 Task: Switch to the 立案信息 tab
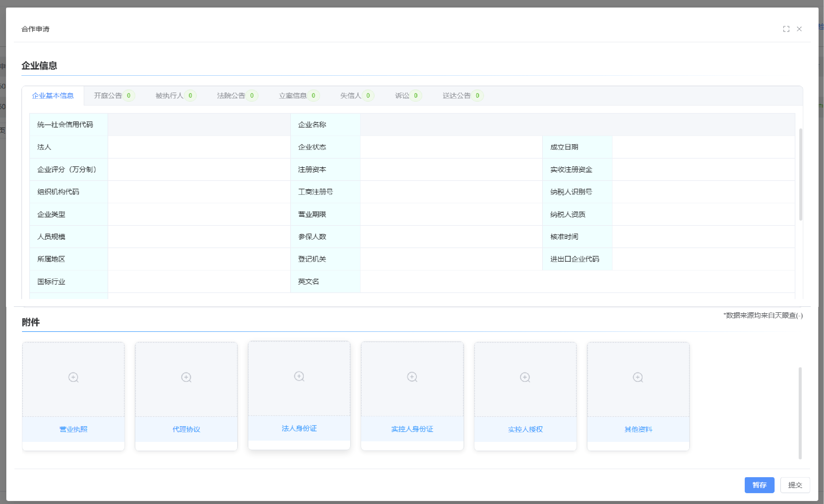pyautogui.click(x=293, y=96)
